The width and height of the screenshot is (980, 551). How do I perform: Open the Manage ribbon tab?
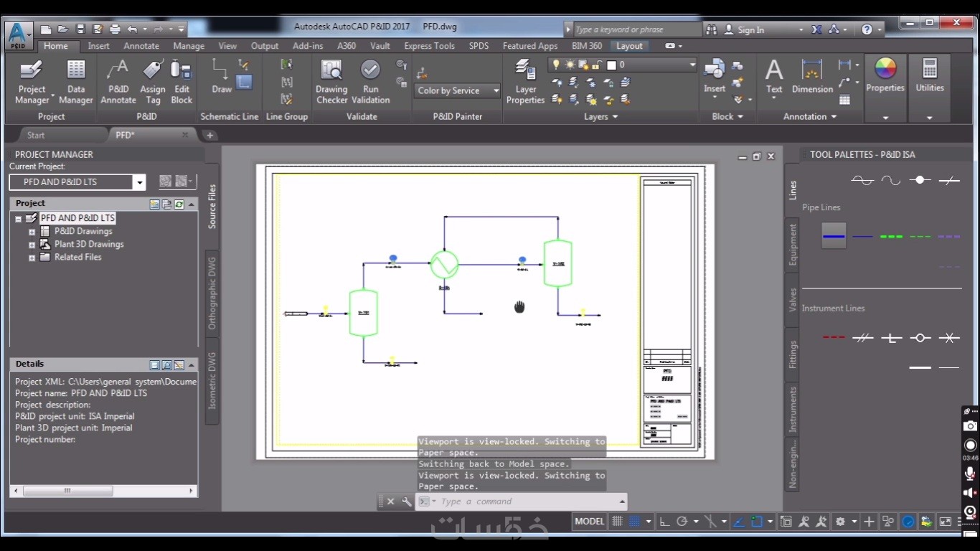point(189,46)
